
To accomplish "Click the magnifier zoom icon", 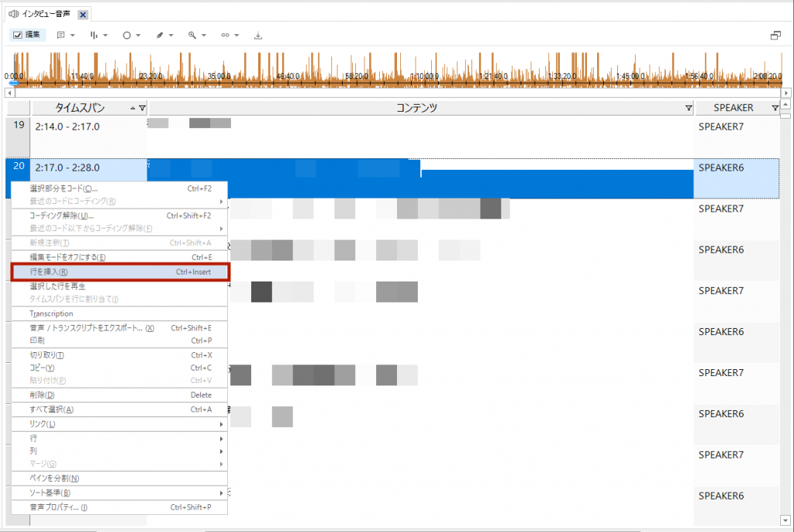I will tap(192, 36).
